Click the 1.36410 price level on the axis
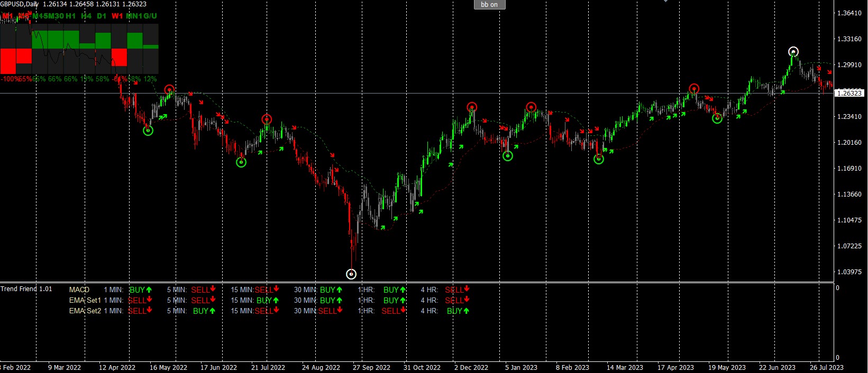Screen dimensions: 868x373 849,13
